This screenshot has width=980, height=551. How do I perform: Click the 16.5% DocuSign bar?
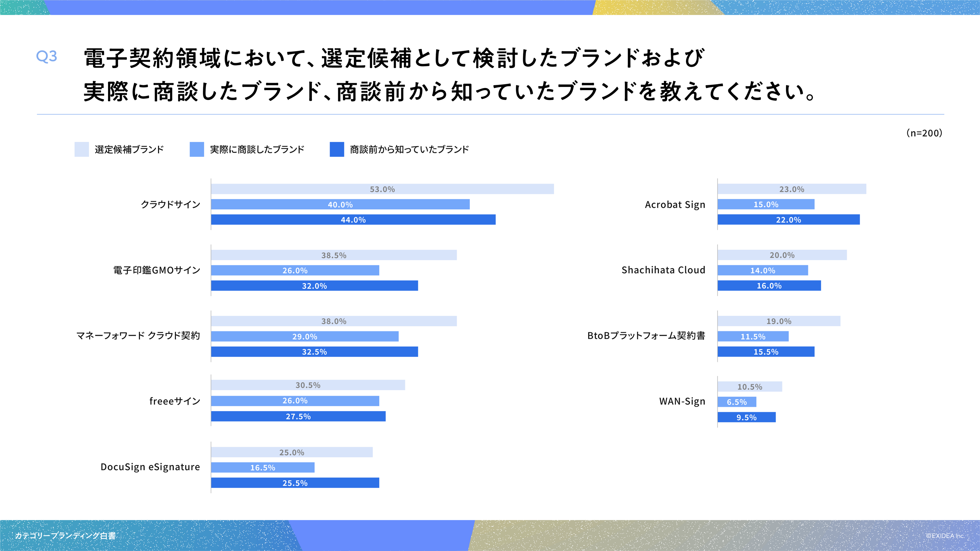(263, 468)
